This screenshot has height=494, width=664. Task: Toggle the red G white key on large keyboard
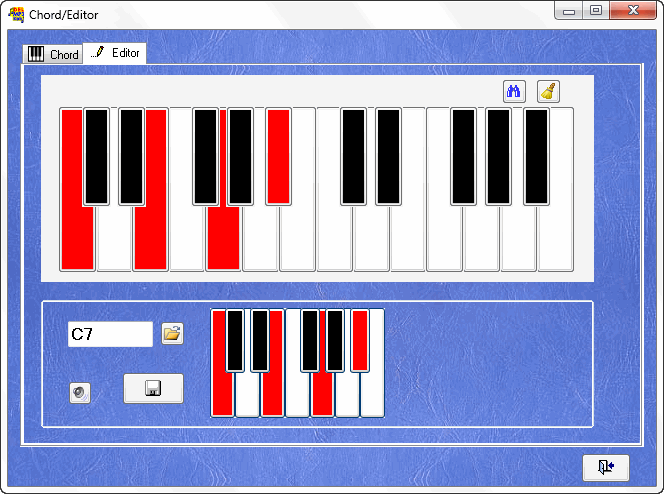(x=223, y=239)
